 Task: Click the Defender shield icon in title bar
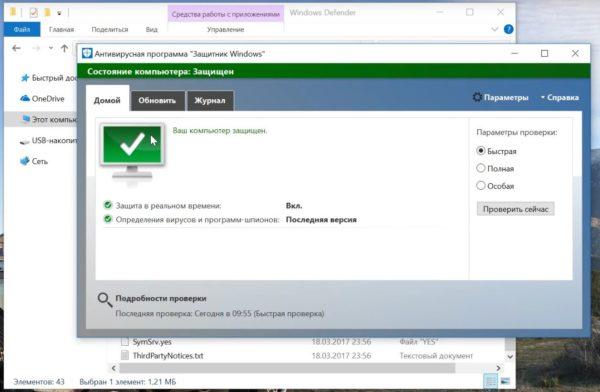[87, 53]
